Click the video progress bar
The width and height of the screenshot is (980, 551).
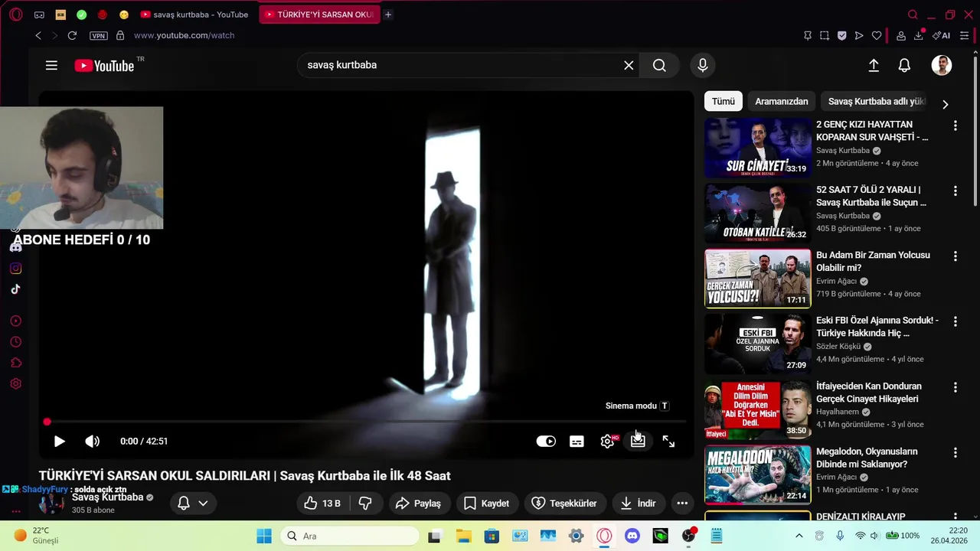[x=366, y=422]
